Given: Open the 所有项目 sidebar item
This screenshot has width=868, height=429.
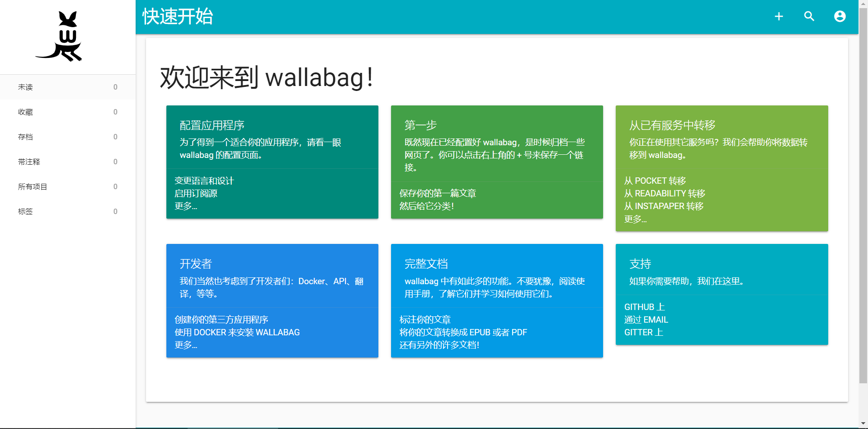Looking at the screenshot, I should (68, 186).
